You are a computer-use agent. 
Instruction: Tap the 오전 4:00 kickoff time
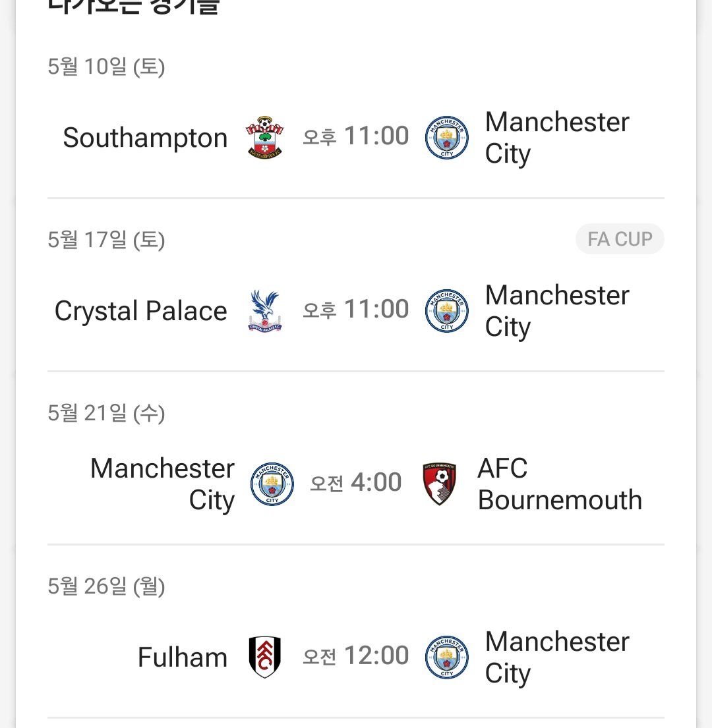(x=356, y=482)
